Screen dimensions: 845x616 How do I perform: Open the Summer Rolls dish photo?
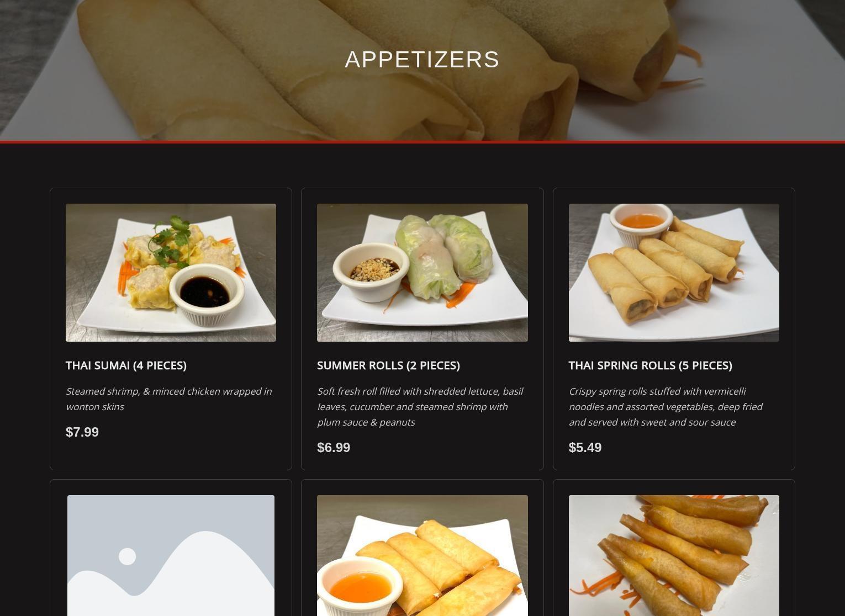(x=422, y=273)
